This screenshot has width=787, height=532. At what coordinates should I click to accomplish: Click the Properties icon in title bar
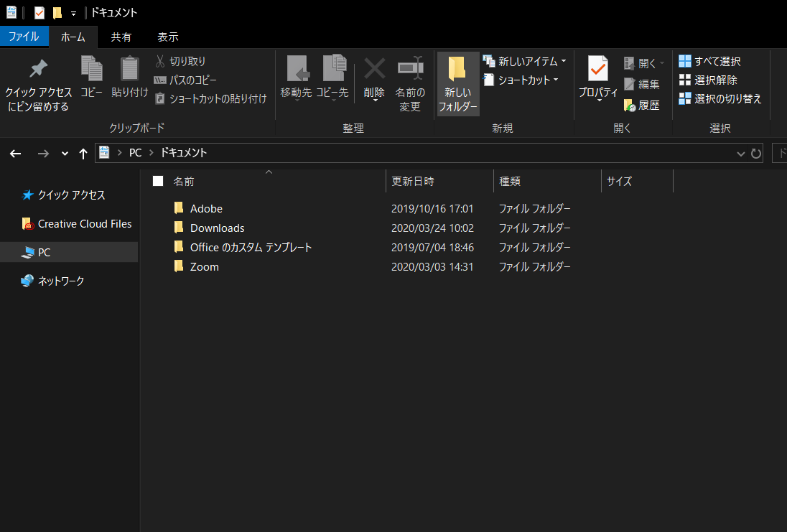(x=39, y=12)
